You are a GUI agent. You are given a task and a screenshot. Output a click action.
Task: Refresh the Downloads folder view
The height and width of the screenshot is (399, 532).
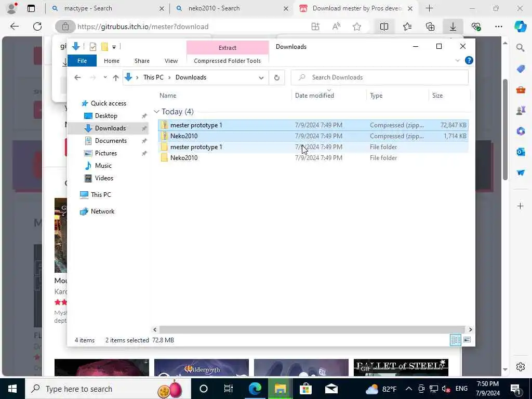tap(277, 78)
